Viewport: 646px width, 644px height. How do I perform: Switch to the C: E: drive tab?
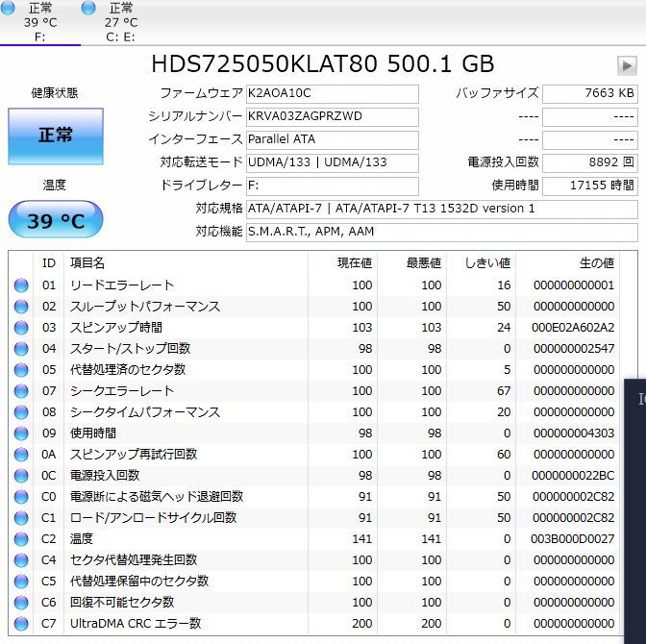point(120,23)
